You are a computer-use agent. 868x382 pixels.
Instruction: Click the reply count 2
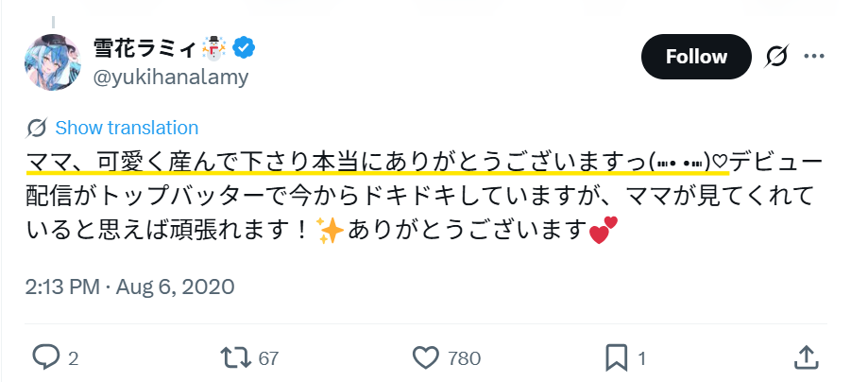(x=74, y=357)
